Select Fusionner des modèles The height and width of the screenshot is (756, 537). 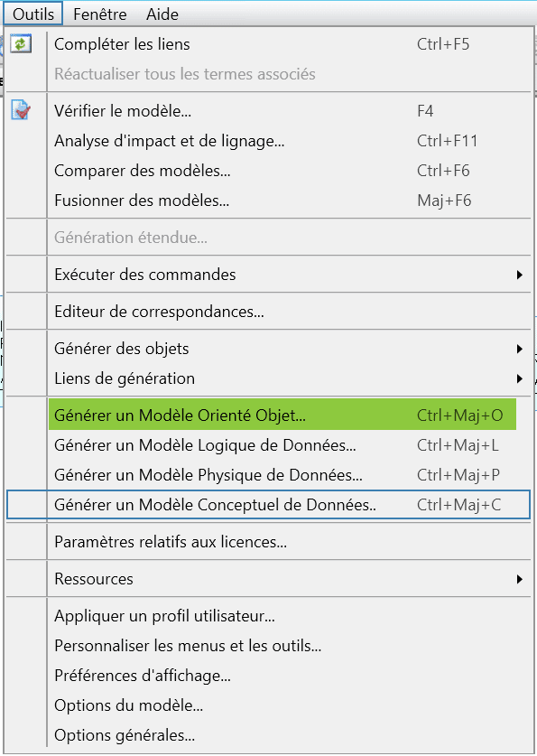pyautogui.click(x=282, y=201)
